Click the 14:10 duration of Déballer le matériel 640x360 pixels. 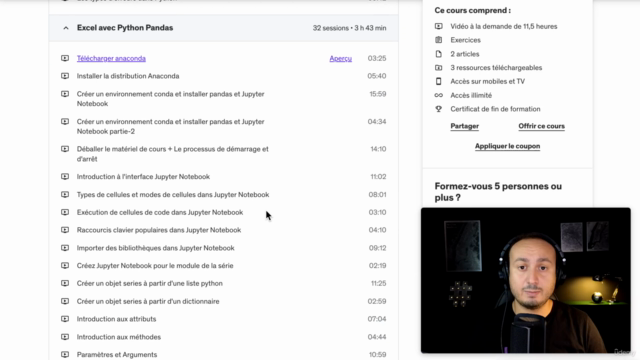[x=378, y=149]
